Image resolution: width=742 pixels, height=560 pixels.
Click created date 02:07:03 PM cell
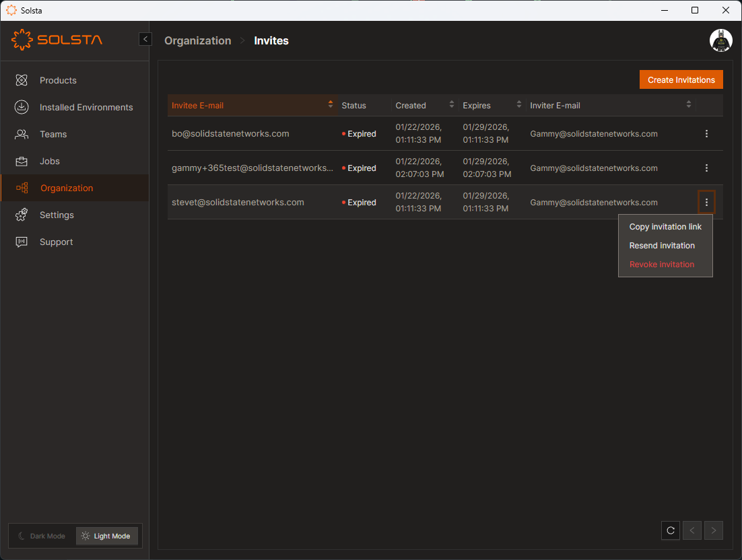point(419,168)
